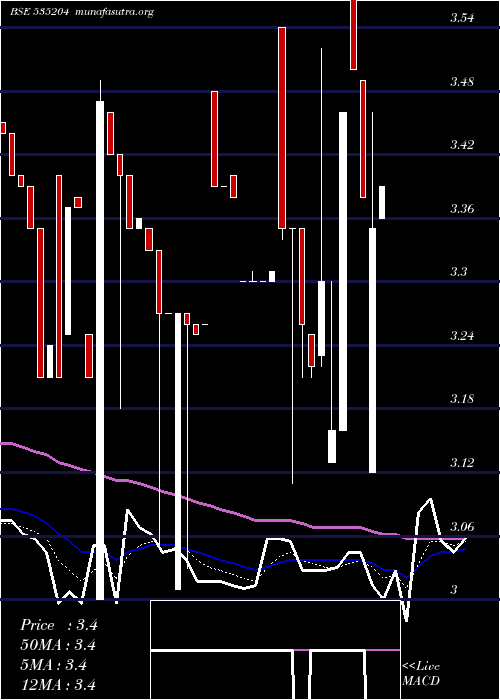
Task: Click the 3.42 price axis label
Action: coord(462,145)
